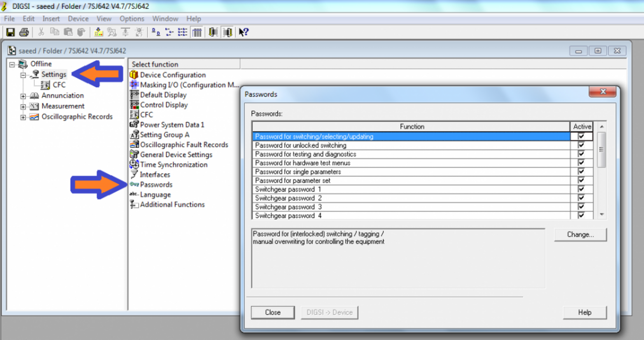Expand the Annunciation tree node

pos(23,96)
